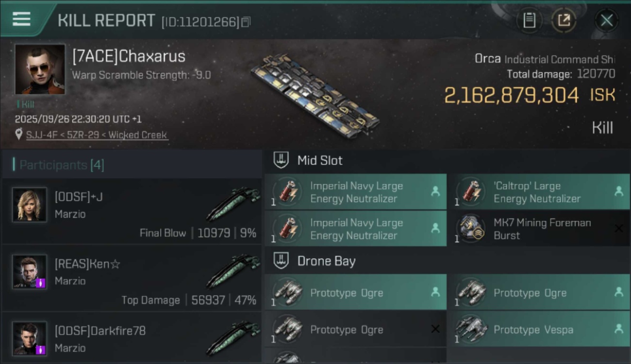Image resolution: width=631 pixels, height=364 pixels.
Task: Collapse the Mid Slot section
Action: click(x=281, y=160)
